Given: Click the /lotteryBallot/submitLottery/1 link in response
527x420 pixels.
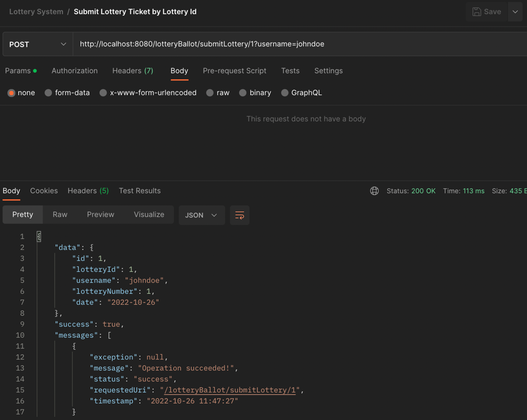Looking at the screenshot, I should pyautogui.click(x=230, y=390).
